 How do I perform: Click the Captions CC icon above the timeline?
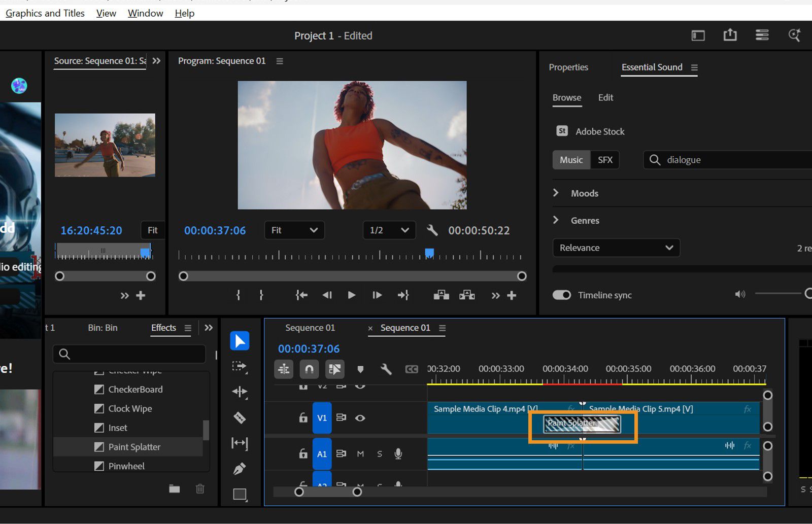(x=412, y=369)
